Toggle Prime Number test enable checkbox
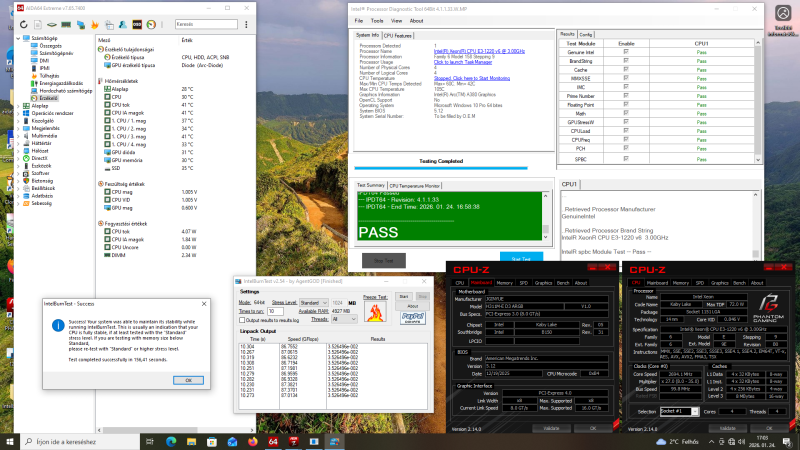The width and height of the screenshot is (800, 450). coord(626,96)
